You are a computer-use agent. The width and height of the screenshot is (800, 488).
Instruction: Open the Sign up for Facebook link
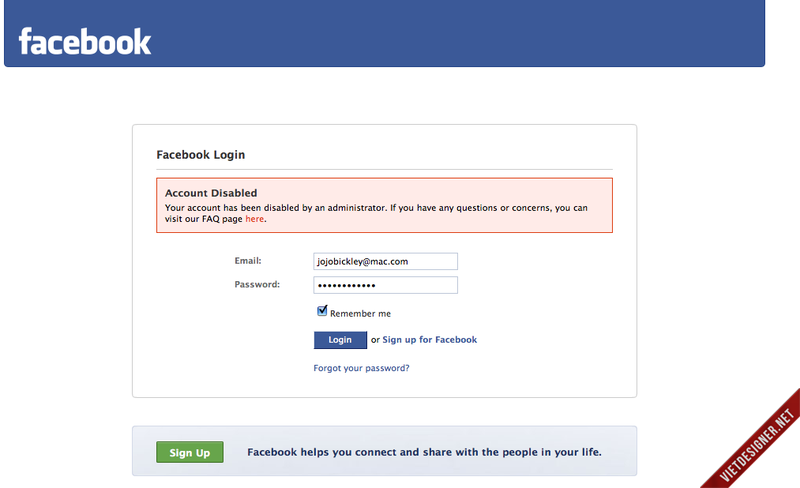click(x=429, y=340)
